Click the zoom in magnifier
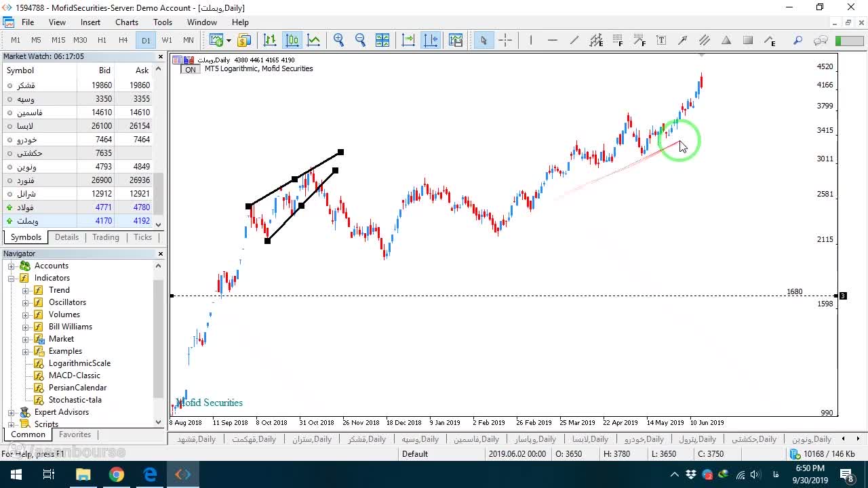Image resolution: width=868 pixels, height=488 pixels. pyautogui.click(x=339, y=40)
